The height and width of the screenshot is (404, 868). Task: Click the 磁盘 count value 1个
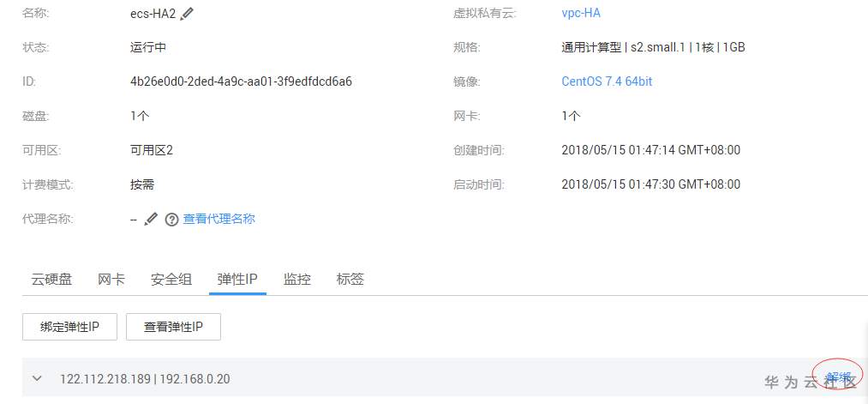140,116
